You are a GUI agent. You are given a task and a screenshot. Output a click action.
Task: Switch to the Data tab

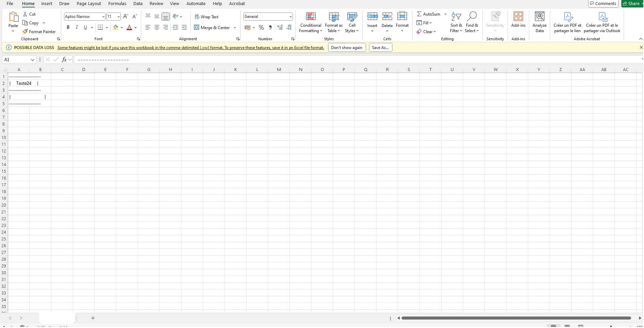138,4
